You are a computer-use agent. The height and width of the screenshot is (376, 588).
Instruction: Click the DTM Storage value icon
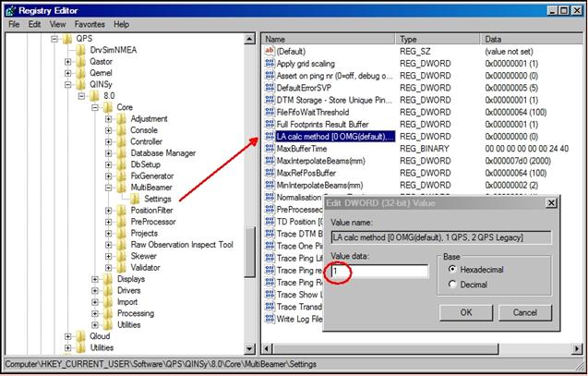pyautogui.click(x=270, y=100)
